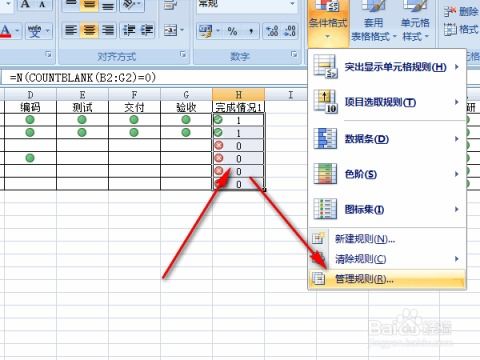480x360 pixels.
Task: Select Manage Rules (管理规则) menu entry
Action: 387,279
